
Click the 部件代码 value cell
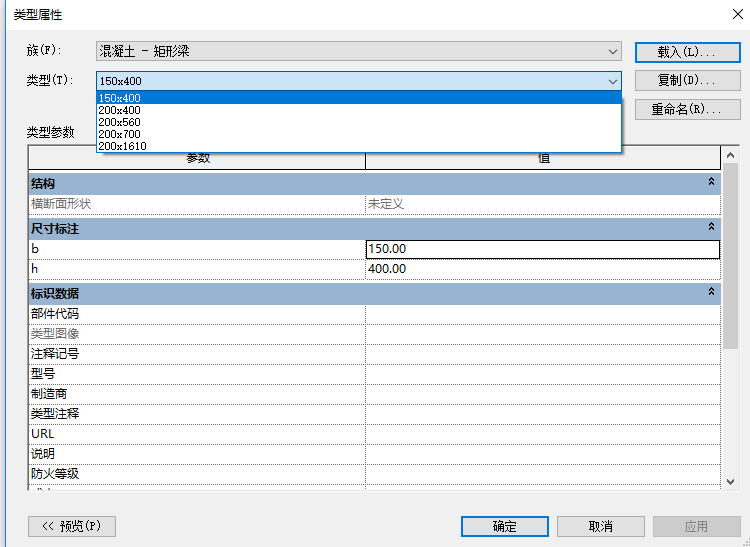543,314
